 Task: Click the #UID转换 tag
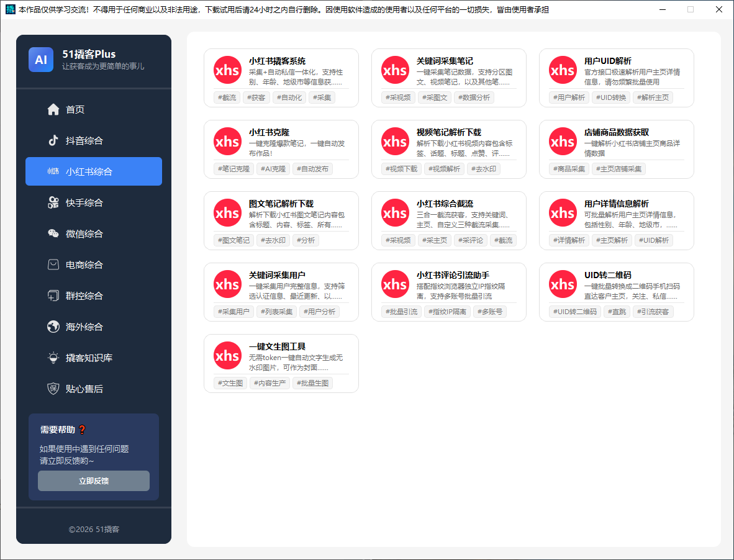[611, 97]
